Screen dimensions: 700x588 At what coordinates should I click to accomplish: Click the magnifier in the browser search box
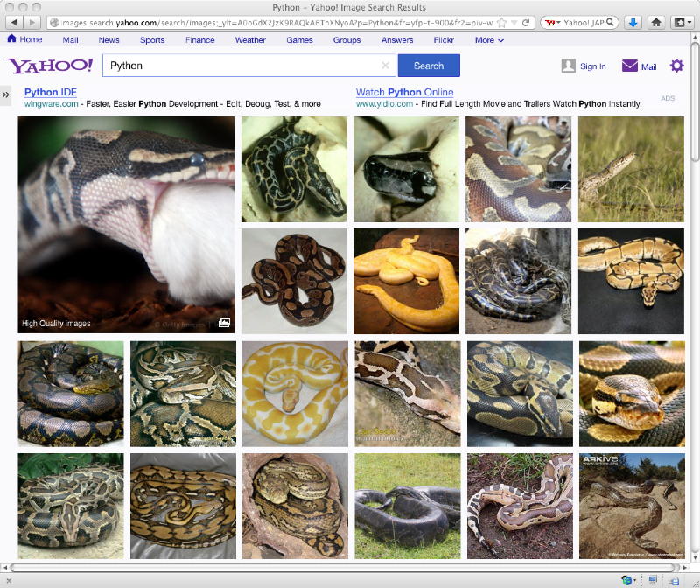click(610, 23)
